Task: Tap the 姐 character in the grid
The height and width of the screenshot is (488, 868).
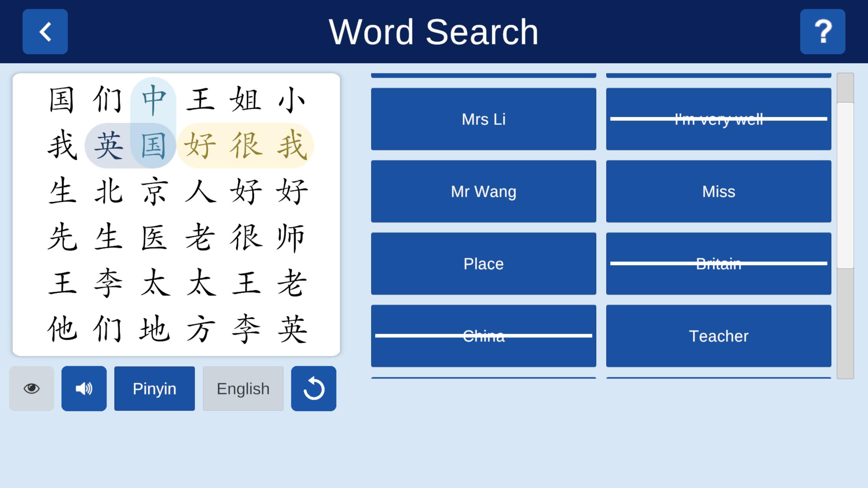Action: [246, 100]
